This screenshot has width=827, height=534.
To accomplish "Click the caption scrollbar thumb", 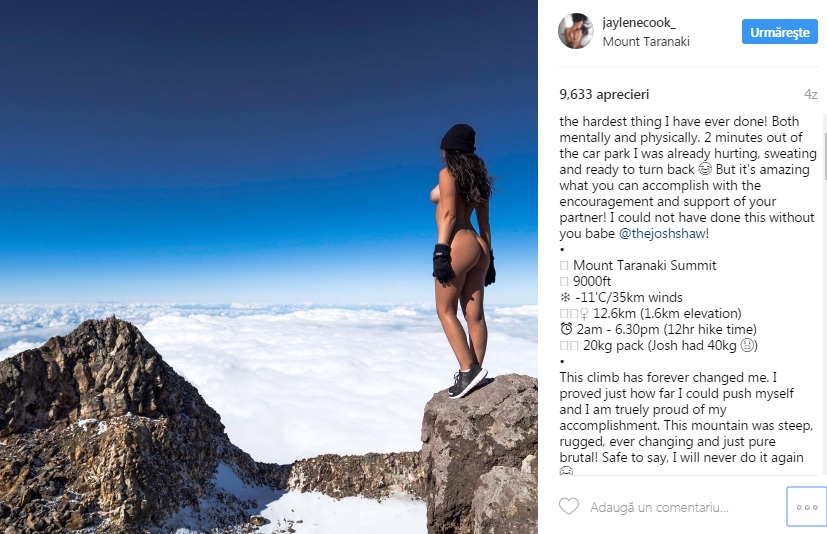I will click(x=824, y=147).
